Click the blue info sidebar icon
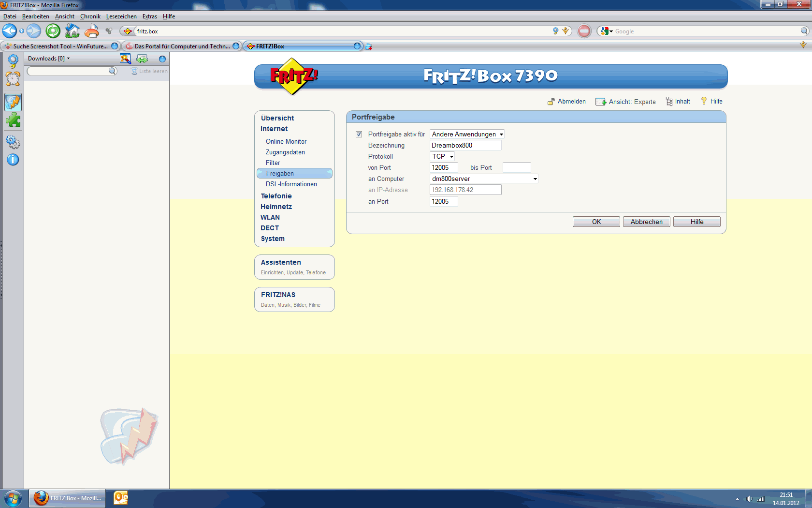Image resolution: width=812 pixels, height=508 pixels. click(13, 160)
